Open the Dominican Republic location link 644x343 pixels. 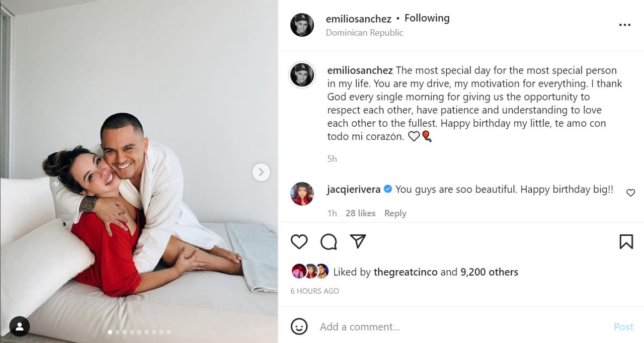tap(364, 33)
